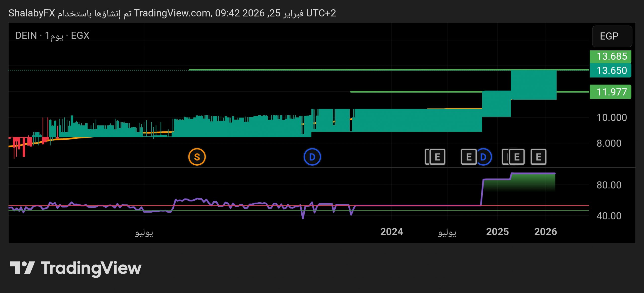This screenshot has height=293, width=644.
Task: Click the rightmost E earnings marker
Action: click(538, 157)
